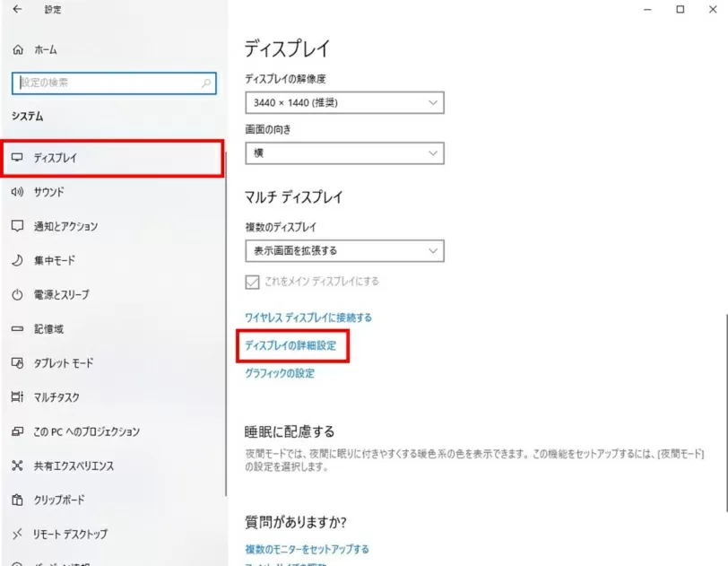Click the 記憶域 storage icon
Image resolution: width=728 pixels, height=566 pixels.
17,328
